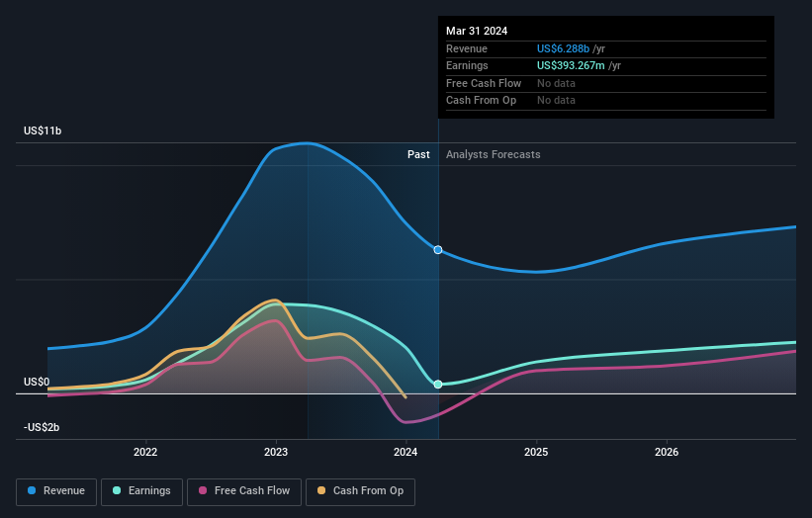Toggle the Cash From Op legend button
Viewport: 812px width, 518px height.
pos(360,491)
